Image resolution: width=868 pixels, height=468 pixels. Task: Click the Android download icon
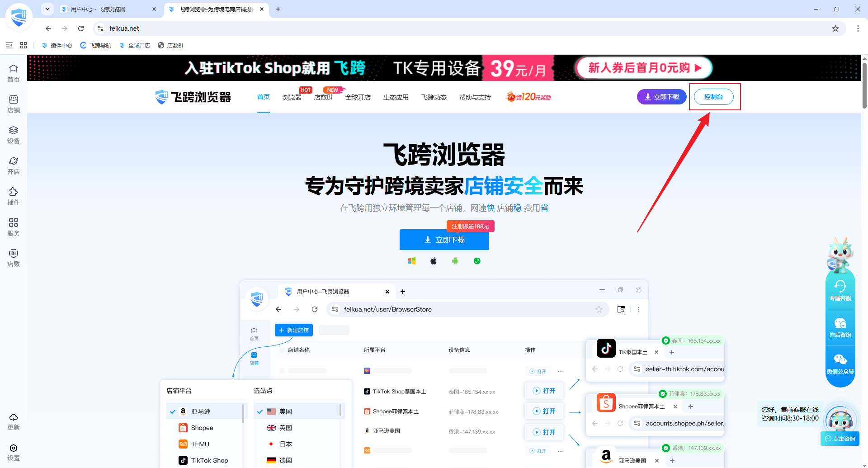click(x=455, y=261)
